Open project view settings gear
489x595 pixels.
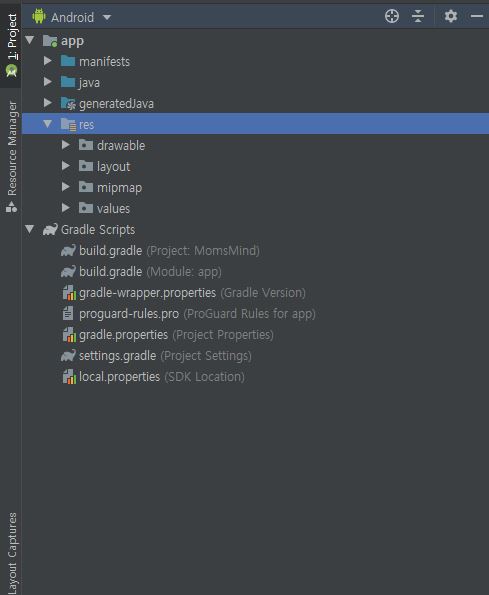click(451, 16)
